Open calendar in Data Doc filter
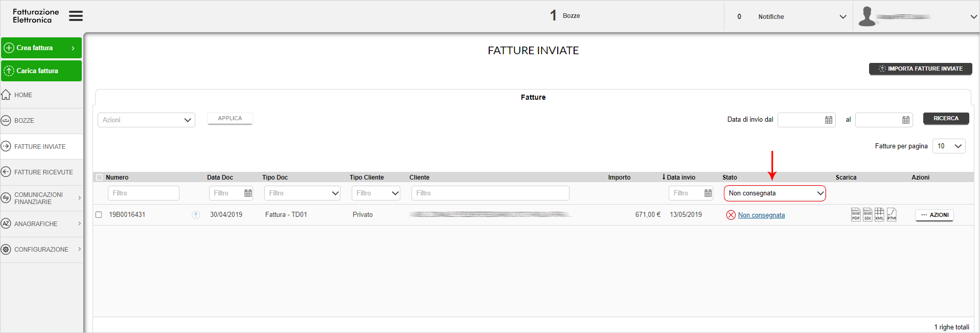The height and width of the screenshot is (333, 980). pyautogui.click(x=248, y=193)
